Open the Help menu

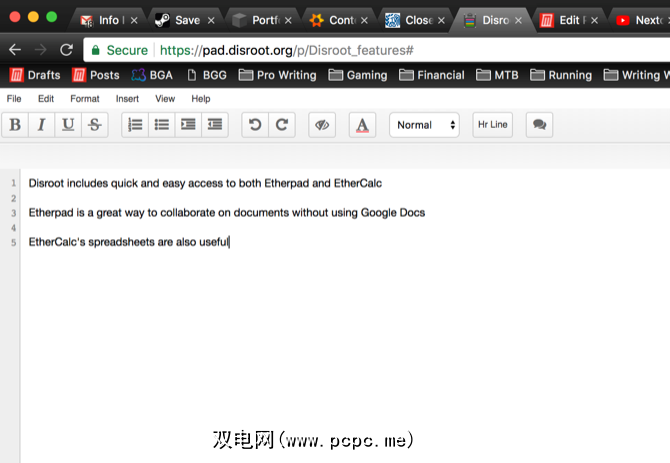[201, 99]
